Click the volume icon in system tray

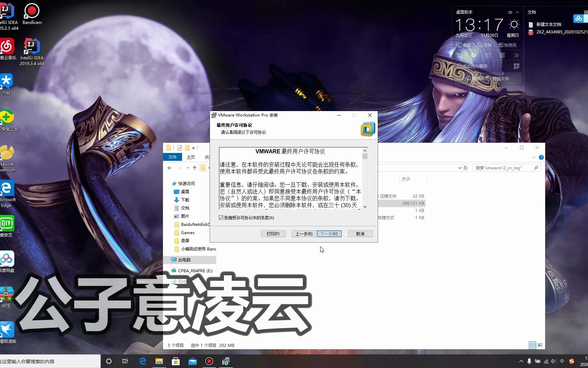click(554, 361)
